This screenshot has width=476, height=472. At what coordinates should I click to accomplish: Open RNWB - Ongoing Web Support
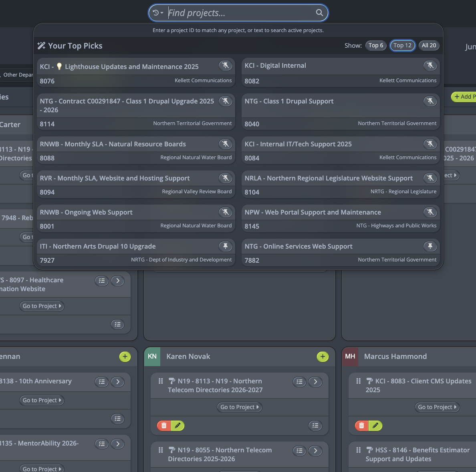pos(136,219)
